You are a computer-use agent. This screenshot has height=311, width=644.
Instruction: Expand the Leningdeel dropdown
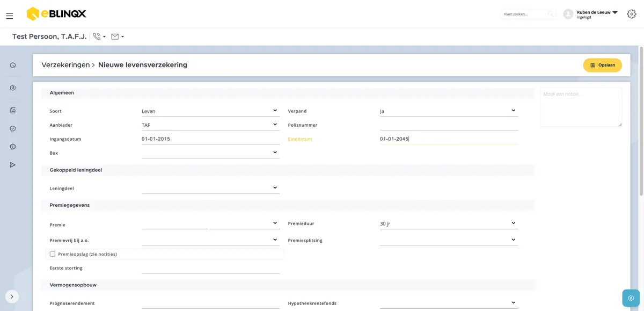[210, 189]
